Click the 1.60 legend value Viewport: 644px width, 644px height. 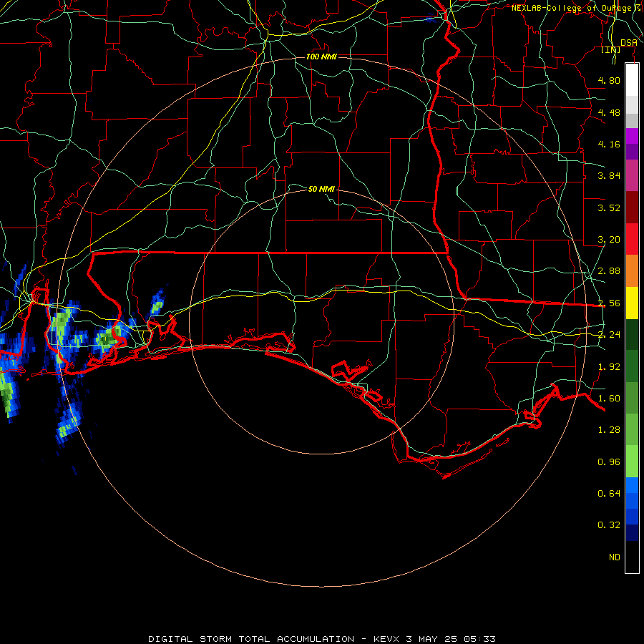[609, 399]
